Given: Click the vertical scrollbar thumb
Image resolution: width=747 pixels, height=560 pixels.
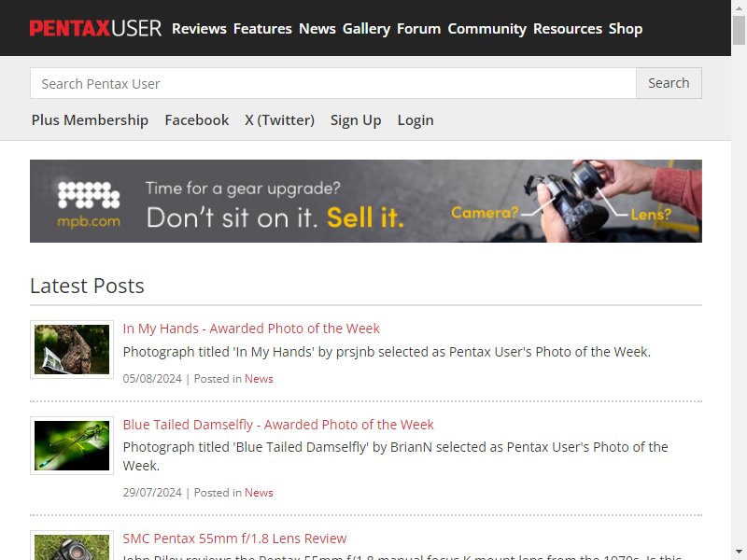Looking at the screenshot, I should [739, 30].
